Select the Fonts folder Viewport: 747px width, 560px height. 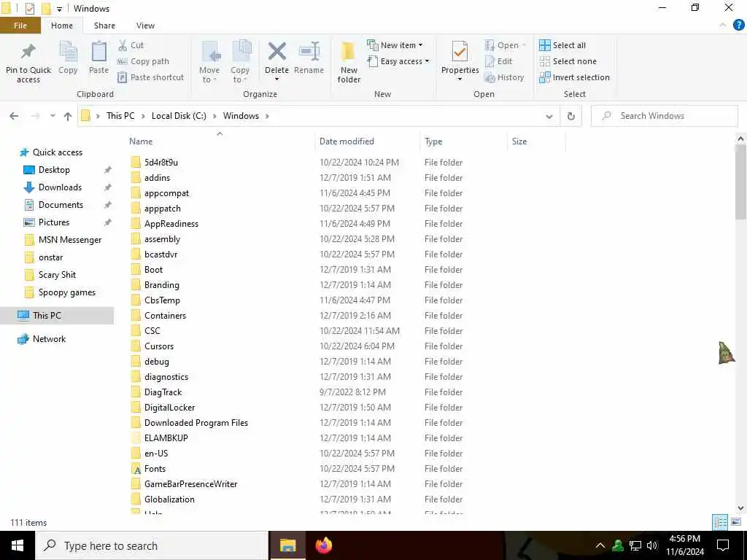tap(155, 469)
